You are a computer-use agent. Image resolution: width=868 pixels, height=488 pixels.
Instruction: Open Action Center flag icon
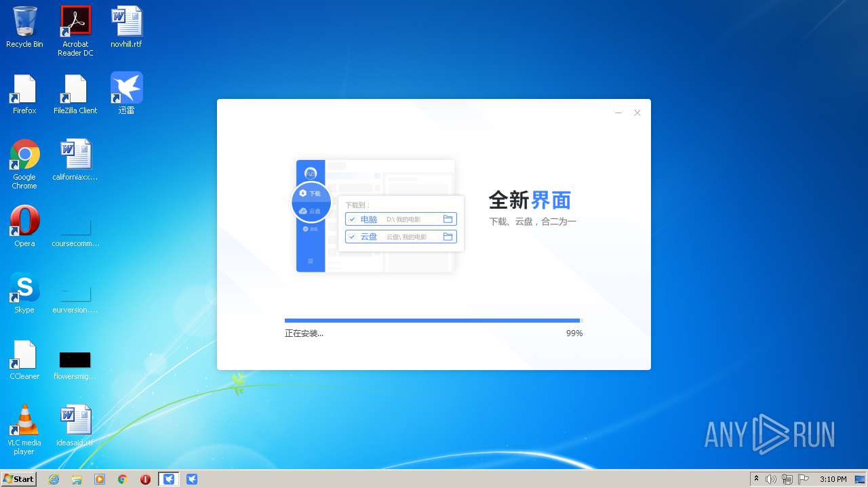click(804, 479)
